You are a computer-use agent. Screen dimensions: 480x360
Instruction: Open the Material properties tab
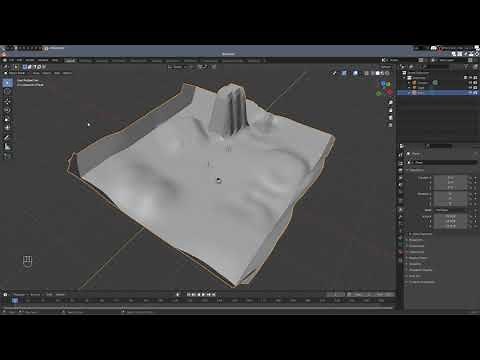(401, 252)
